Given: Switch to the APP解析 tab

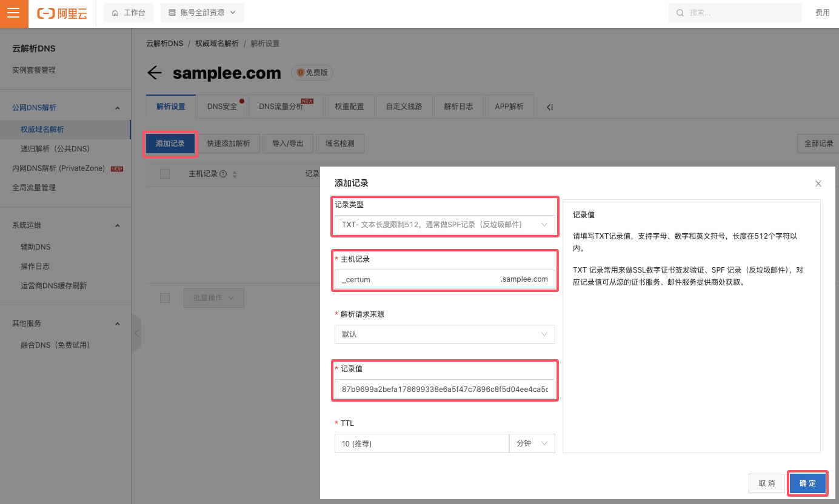Looking at the screenshot, I should (509, 107).
